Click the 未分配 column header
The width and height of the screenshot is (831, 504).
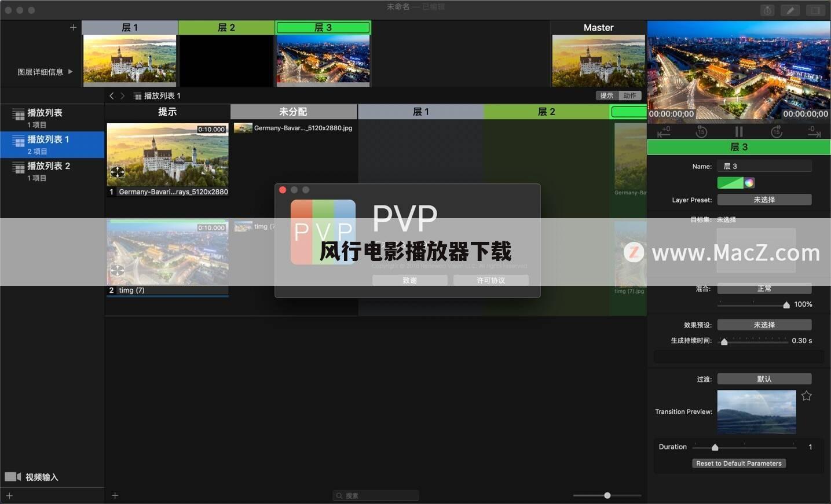[x=294, y=112]
